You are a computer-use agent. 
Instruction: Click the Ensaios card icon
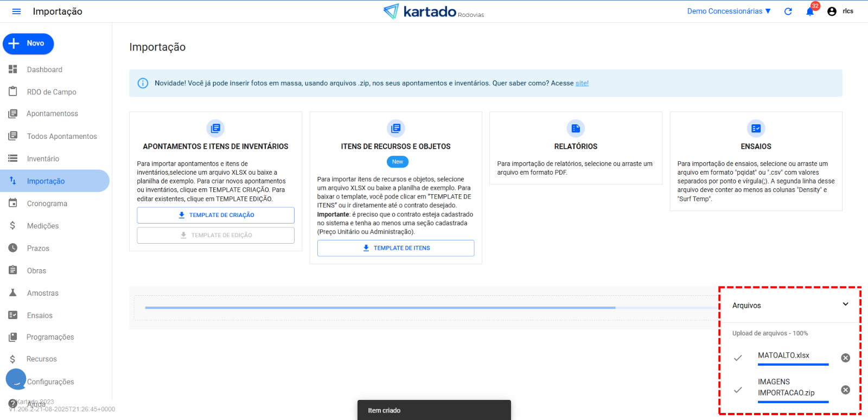tap(756, 129)
